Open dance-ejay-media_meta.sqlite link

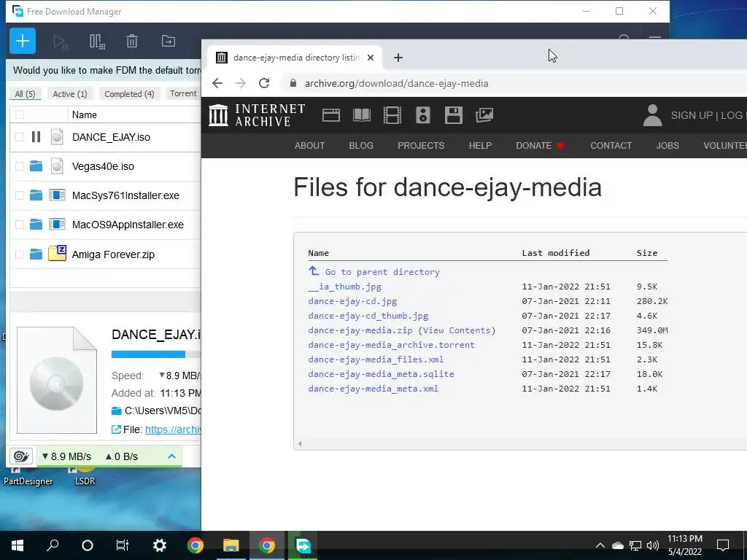381,374
